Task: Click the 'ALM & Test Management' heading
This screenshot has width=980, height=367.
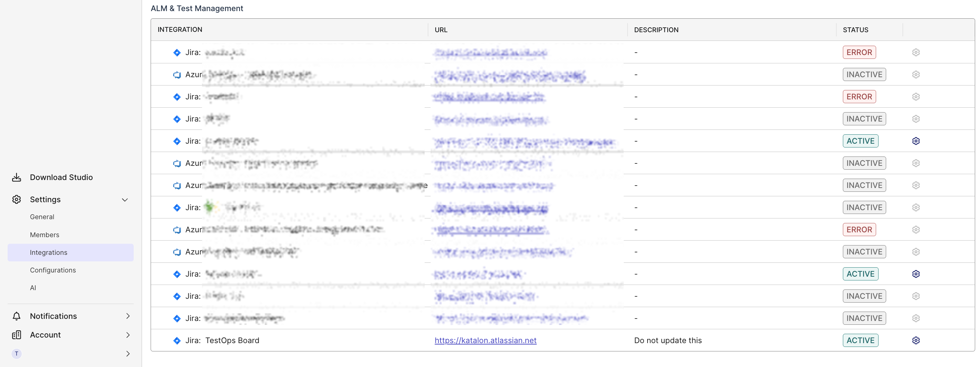Action: coord(197,8)
